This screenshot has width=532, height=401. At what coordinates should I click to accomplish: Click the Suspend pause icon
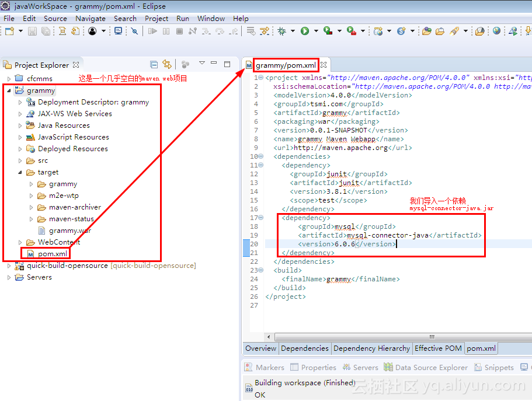tap(166, 31)
